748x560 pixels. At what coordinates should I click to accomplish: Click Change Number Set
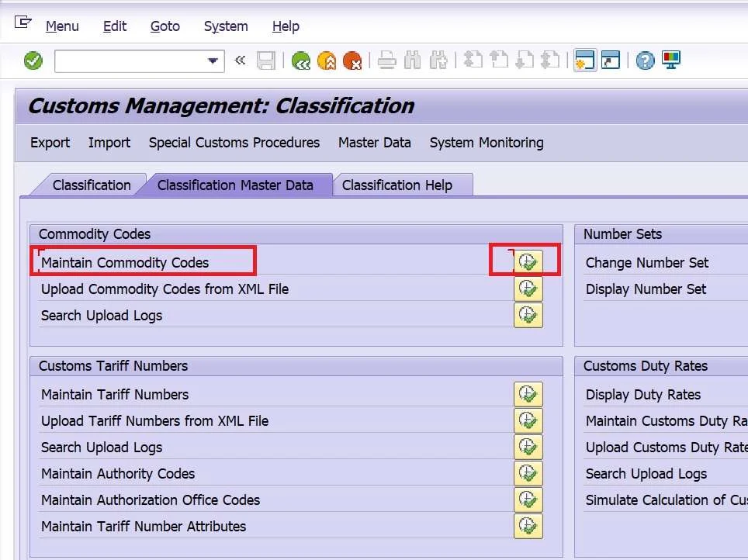[647, 263]
